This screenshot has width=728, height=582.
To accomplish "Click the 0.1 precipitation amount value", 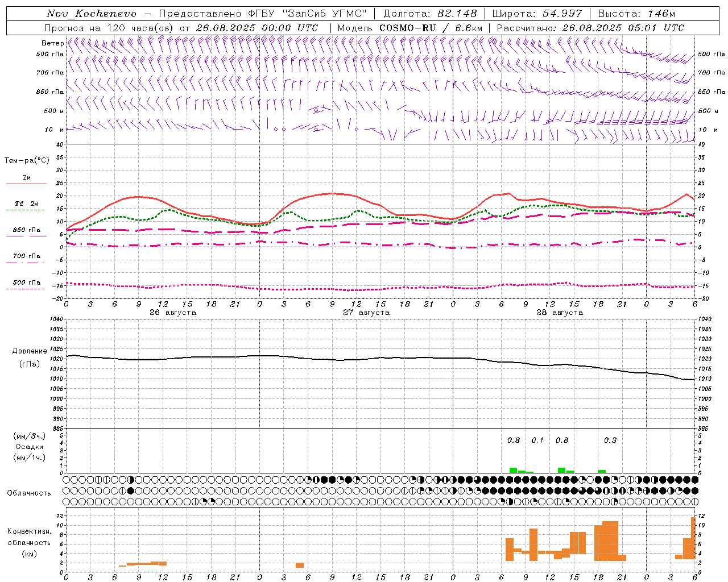I will 537,440.
